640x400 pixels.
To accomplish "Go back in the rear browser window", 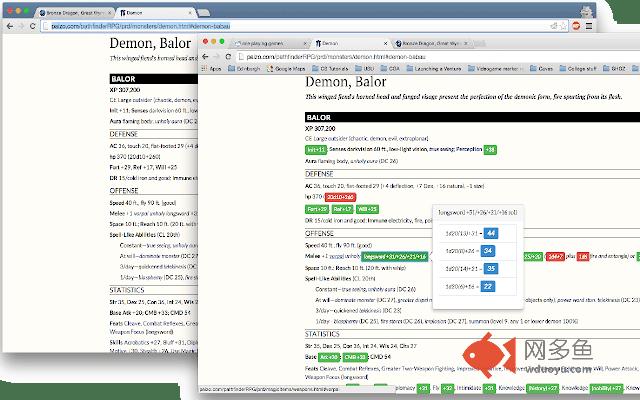I will point(10,26).
